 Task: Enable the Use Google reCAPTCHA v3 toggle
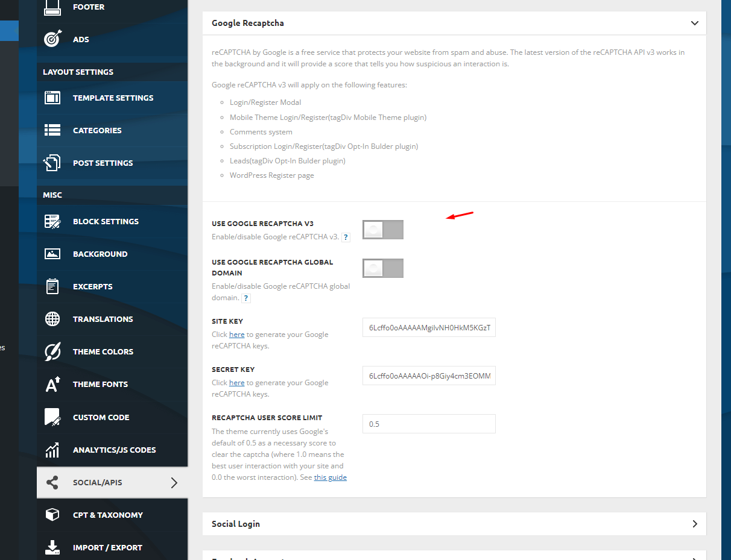(382, 230)
